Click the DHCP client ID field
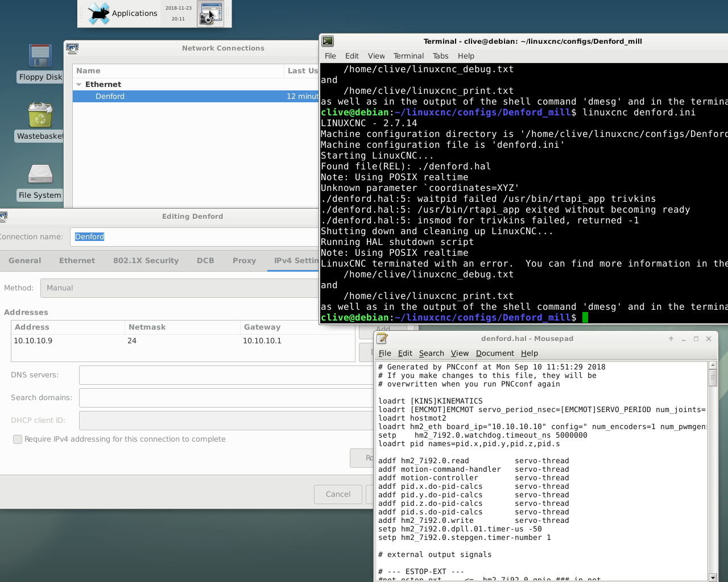This screenshot has width=728, height=582. pyautogui.click(x=226, y=421)
